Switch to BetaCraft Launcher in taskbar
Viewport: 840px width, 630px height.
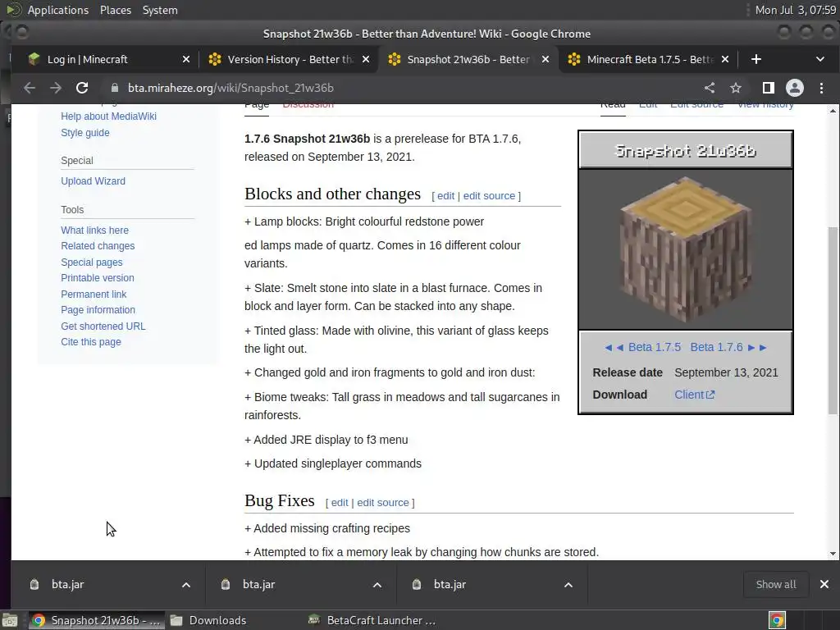[373, 620]
